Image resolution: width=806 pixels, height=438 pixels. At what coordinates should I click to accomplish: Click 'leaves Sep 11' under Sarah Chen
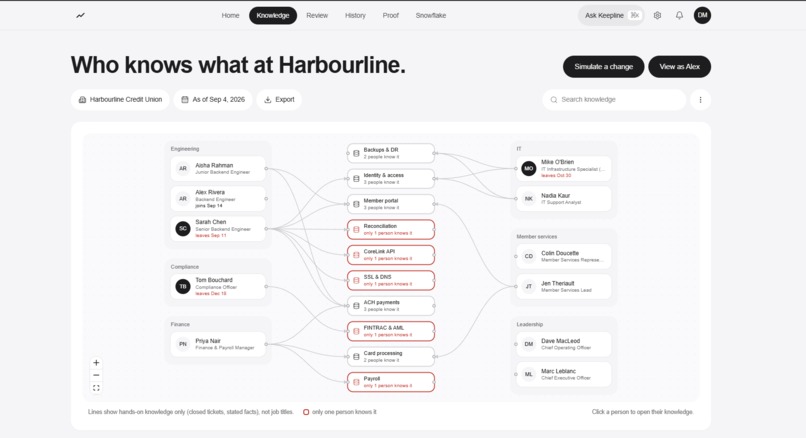coord(211,235)
